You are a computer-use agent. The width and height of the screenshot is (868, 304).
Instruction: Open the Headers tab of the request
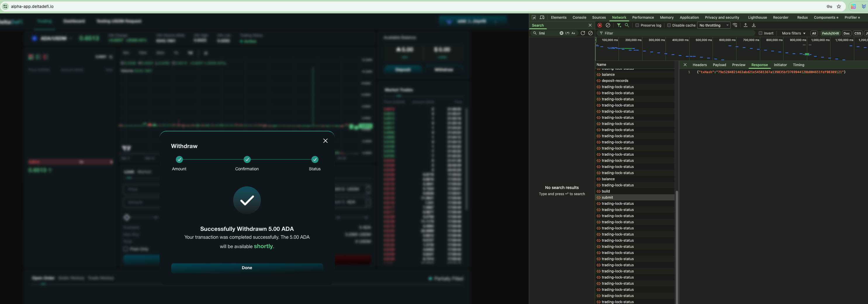699,65
